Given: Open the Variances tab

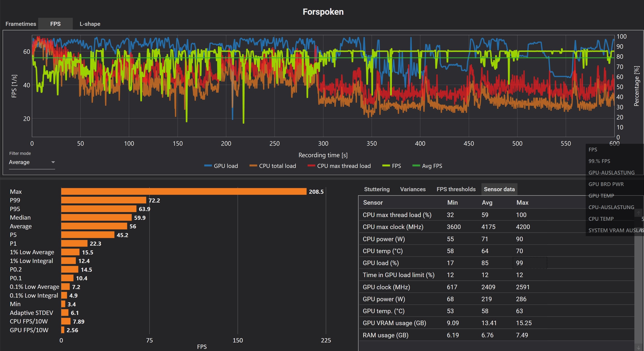Looking at the screenshot, I should [413, 189].
